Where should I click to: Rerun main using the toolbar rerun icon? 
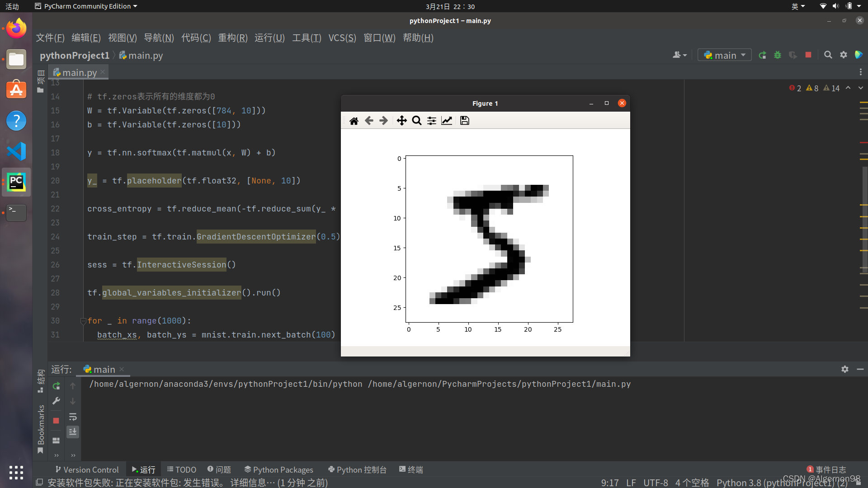point(762,55)
